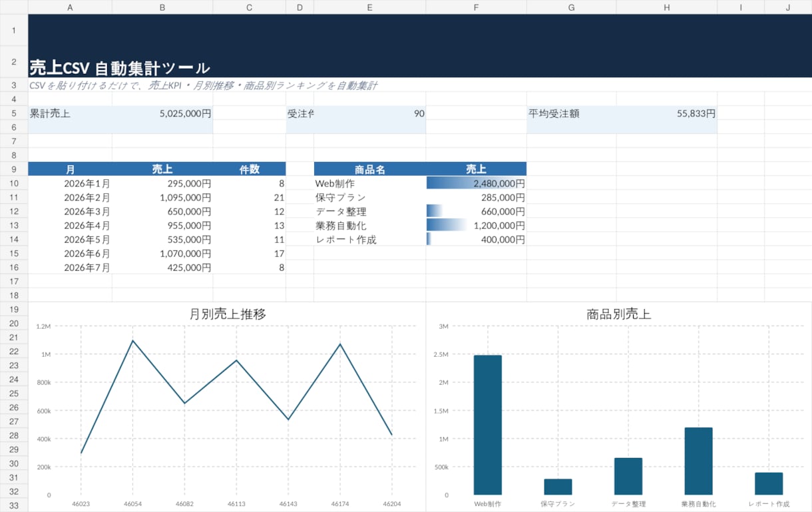
Task: Select the 285,000円 product sales cell
Action: coord(476,197)
